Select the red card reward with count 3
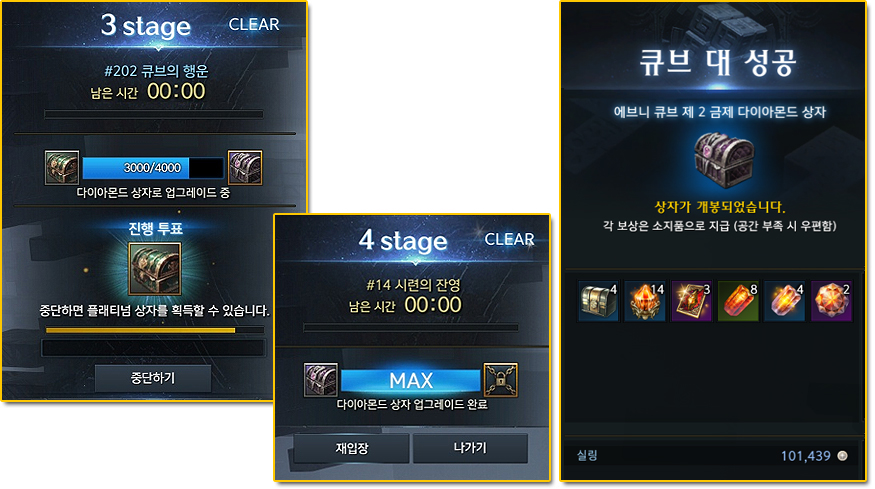This screenshot has width=875, height=489. 691,301
